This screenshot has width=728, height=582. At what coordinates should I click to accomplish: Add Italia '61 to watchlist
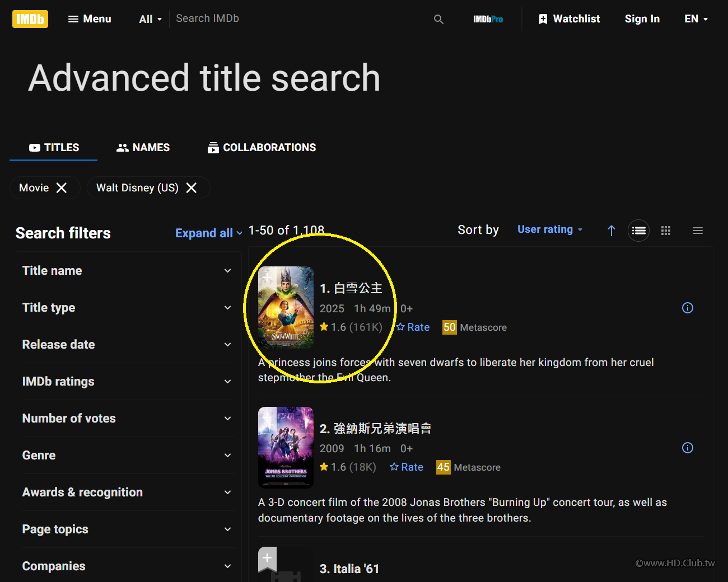click(x=267, y=558)
